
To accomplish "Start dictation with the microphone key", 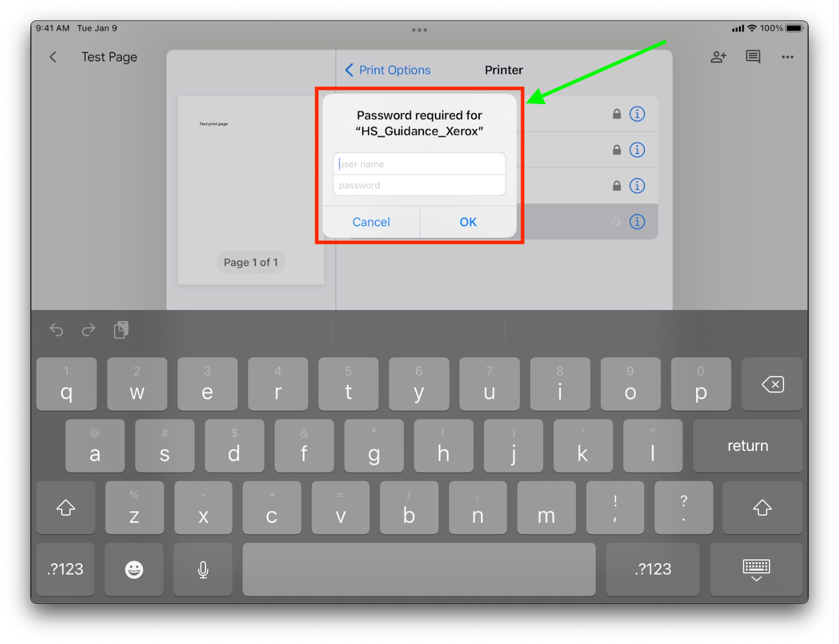I will 203,570.
